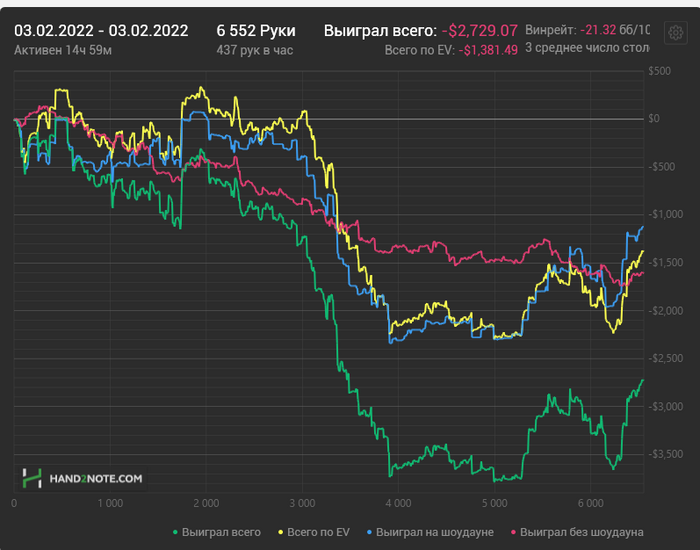Viewport: 700px width, 550px height.
Task: Click the green dot beside "Выиграл всего"
Action: pos(175,533)
